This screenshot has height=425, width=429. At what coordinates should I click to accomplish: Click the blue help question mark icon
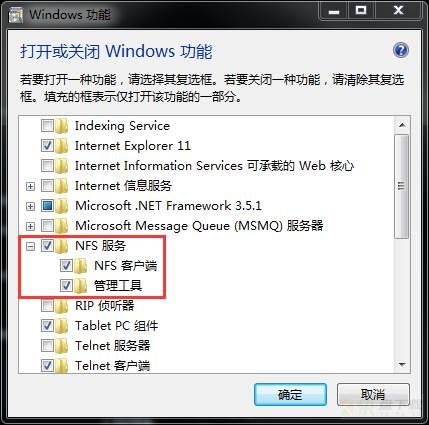pyautogui.click(x=401, y=50)
